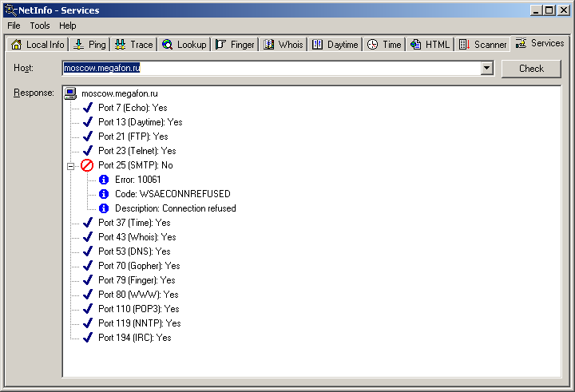The image size is (575, 392).
Task: Switch to the HTML tab
Action: click(x=430, y=45)
